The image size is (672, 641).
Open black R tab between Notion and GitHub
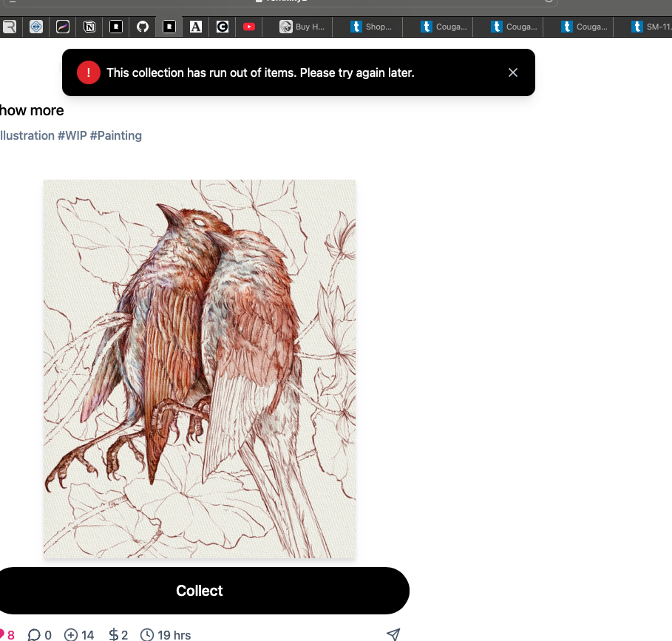[x=116, y=27]
